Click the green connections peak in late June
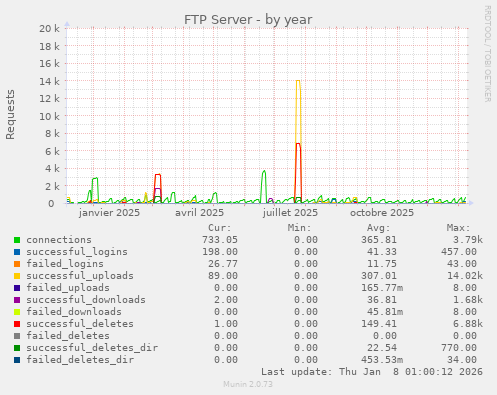This screenshot has height=395, width=497. point(264,171)
